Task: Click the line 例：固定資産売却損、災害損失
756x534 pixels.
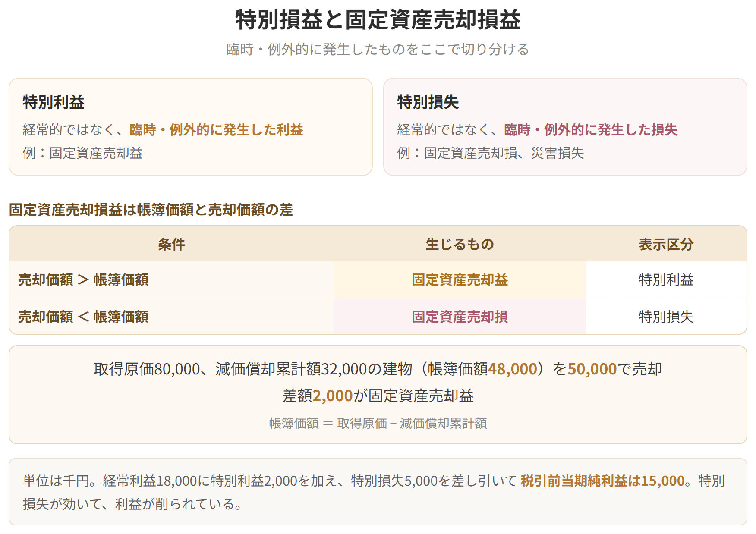Action: tap(491, 153)
